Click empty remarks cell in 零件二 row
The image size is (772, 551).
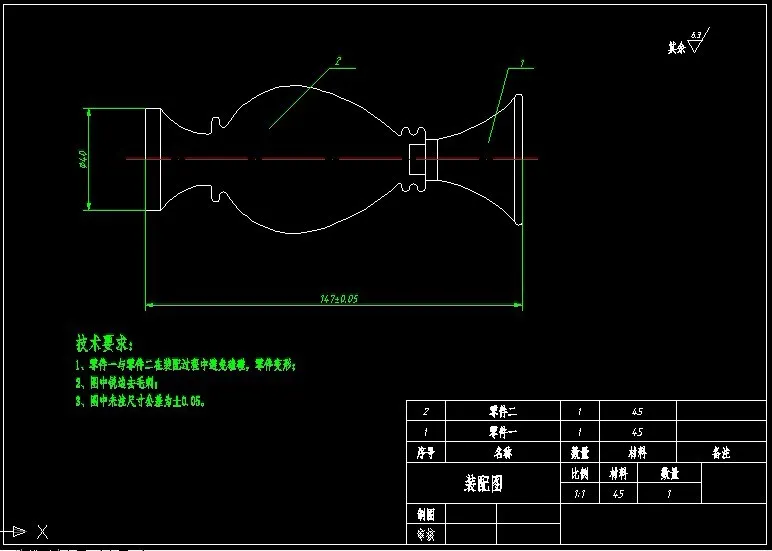coord(721,411)
